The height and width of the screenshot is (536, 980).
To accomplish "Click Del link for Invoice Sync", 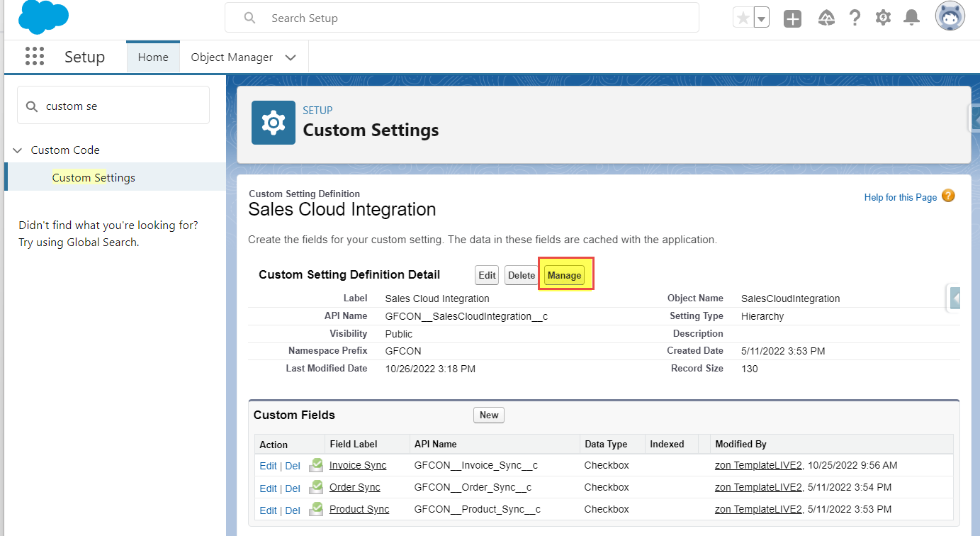I will pos(293,466).
